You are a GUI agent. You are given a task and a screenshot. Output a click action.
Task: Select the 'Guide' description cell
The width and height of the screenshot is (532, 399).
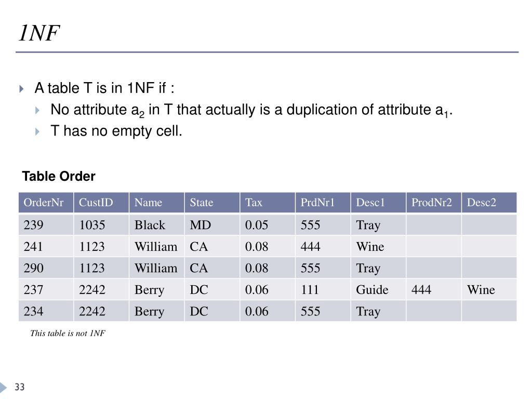tap(378, 289)
